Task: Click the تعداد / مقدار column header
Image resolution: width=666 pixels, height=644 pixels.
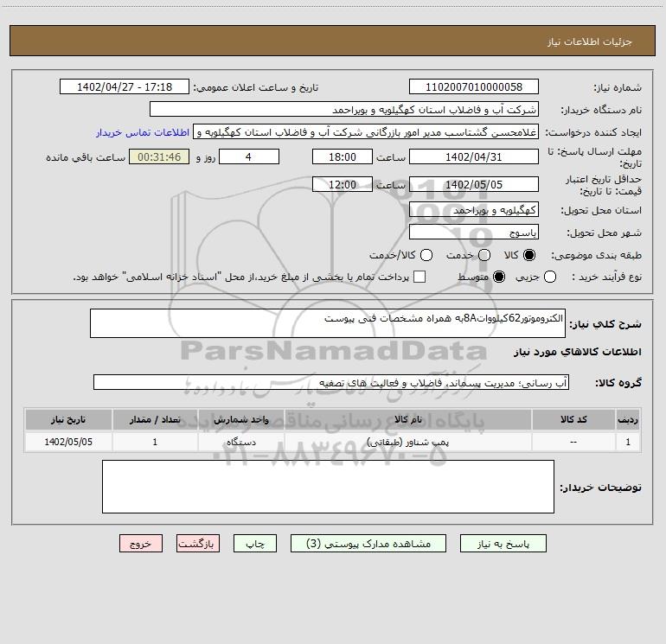Action: 155,419
